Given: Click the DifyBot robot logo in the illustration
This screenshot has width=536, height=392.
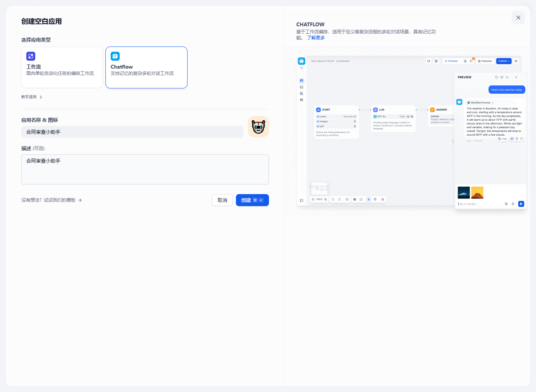Looking at the screenshot, I should [x=302, y=61].
